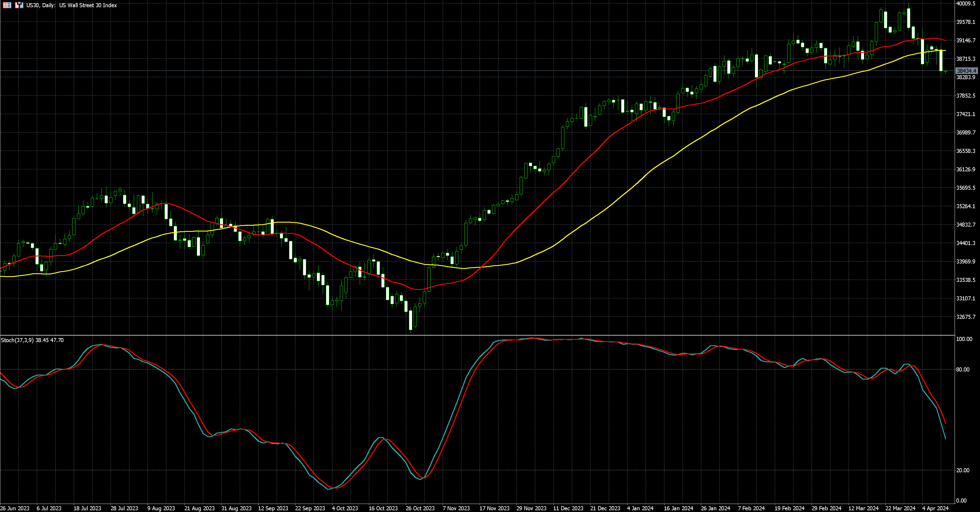The image size is (980, 512).
Task: Click the 26 Jun 2023 date label
Action: point(15,508)
